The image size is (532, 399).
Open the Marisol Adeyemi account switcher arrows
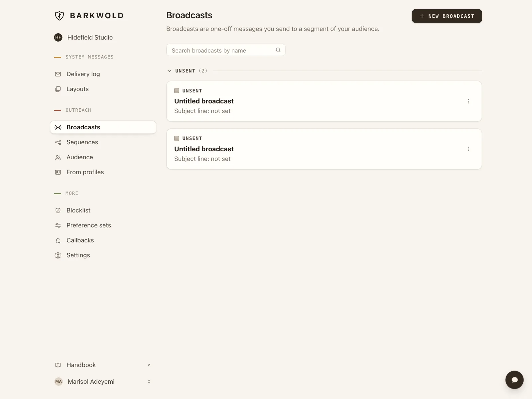pos(149,382)
